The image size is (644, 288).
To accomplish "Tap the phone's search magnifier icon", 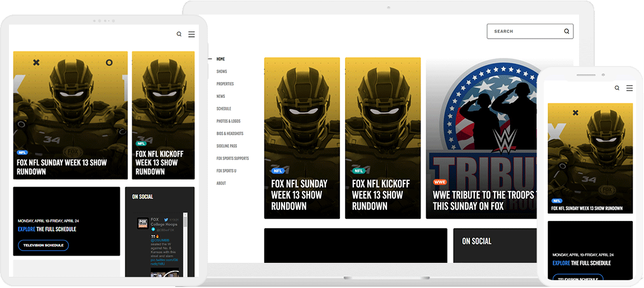I will pos(617,88).
